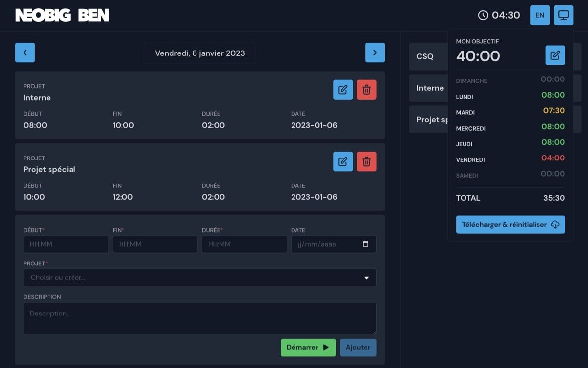Click the Projet spécial entry name
Viewport: 588px width, 368px height.
click(49, 170)
